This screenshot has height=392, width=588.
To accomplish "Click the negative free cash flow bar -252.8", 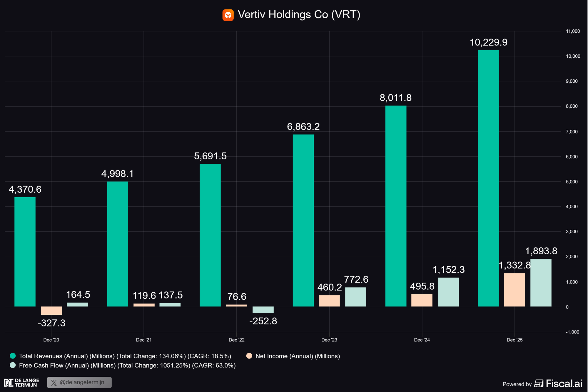I will pyautogui.click(x=263, y=310).
